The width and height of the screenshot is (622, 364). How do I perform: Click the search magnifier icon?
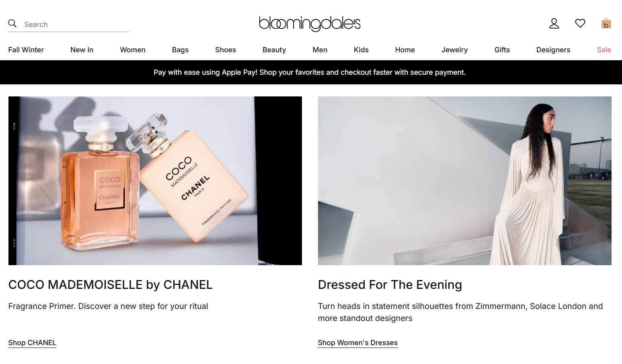click(x=12, y=24)
